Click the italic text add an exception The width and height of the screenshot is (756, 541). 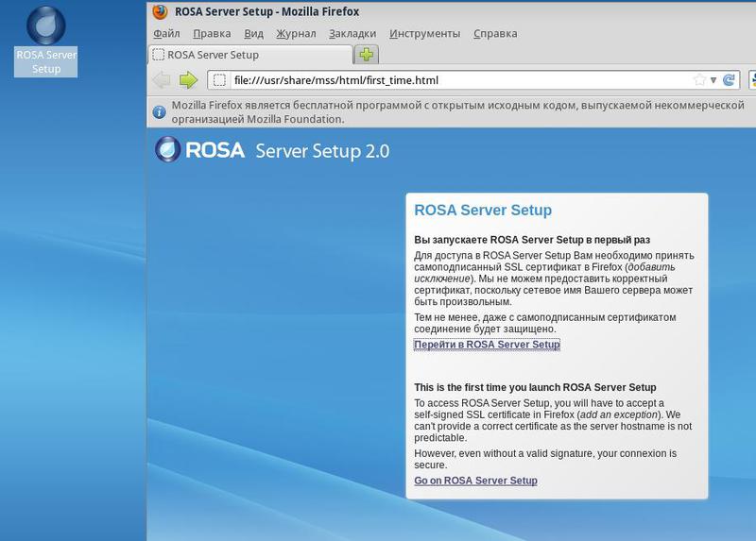pos(619,414)
